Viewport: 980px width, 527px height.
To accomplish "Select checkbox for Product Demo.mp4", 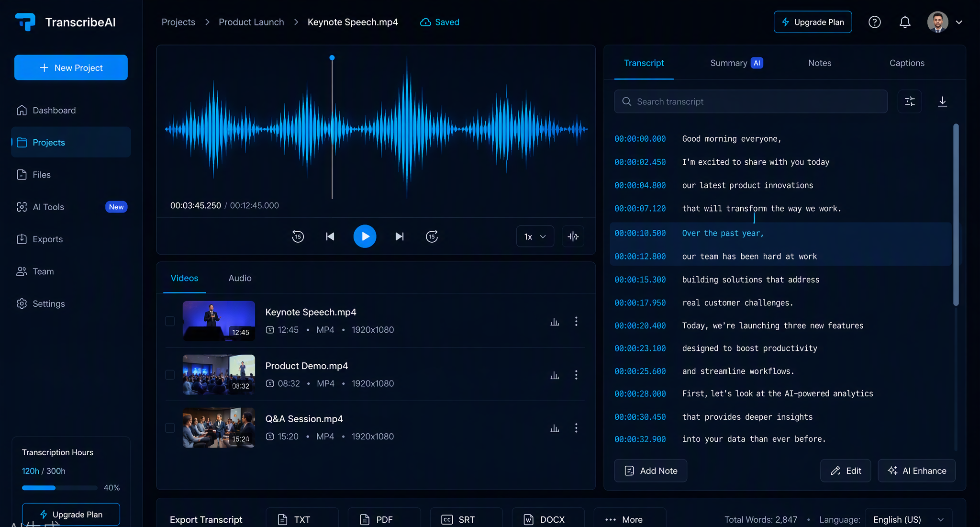I will (x=170, y=375).
